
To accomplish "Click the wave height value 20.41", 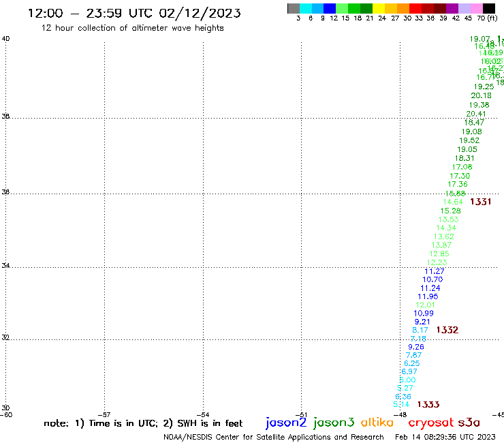I will pyautogui.click(x=476, y=114).
